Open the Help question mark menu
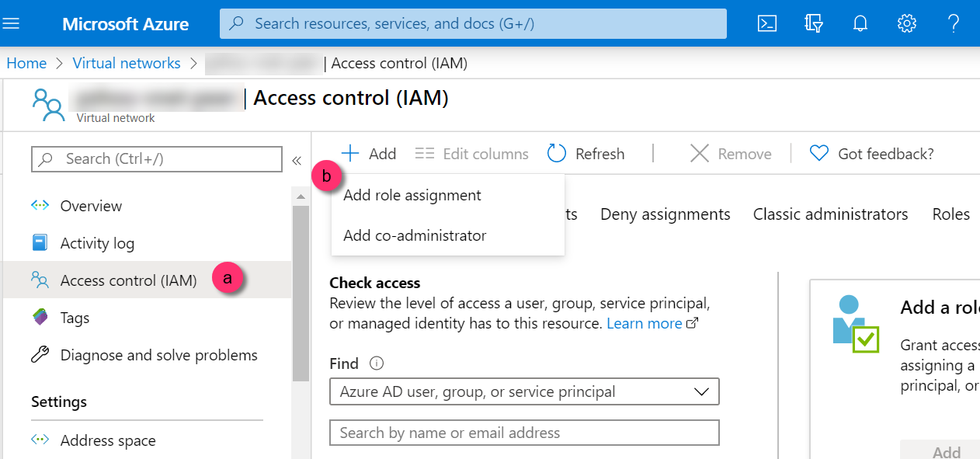 tap(954, 23)
